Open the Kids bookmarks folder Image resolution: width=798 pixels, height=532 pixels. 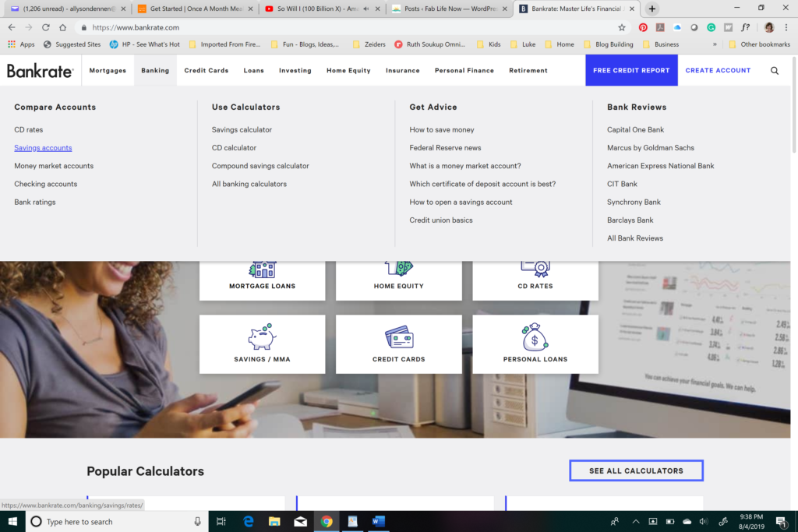tap(489, 44)
